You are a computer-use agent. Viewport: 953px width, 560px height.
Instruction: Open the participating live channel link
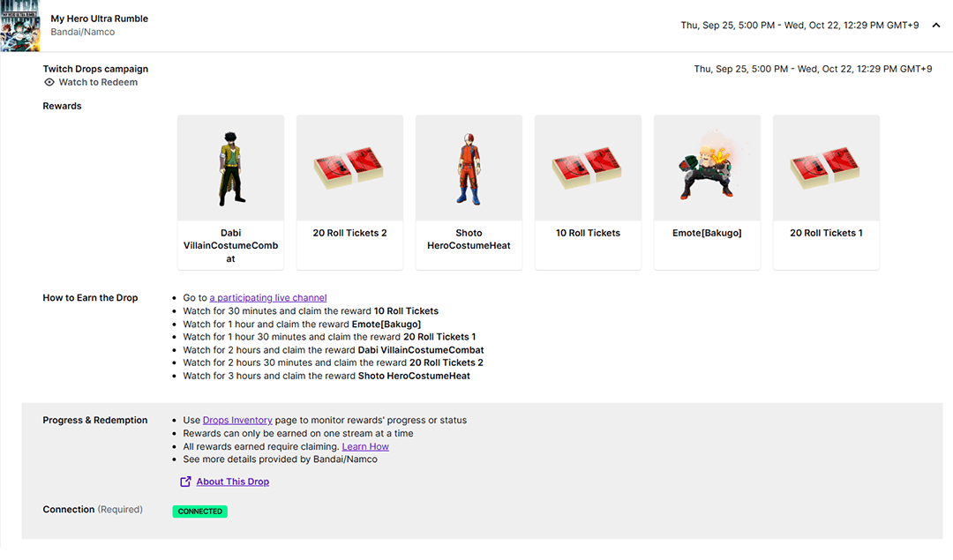[x=268, y=298]
